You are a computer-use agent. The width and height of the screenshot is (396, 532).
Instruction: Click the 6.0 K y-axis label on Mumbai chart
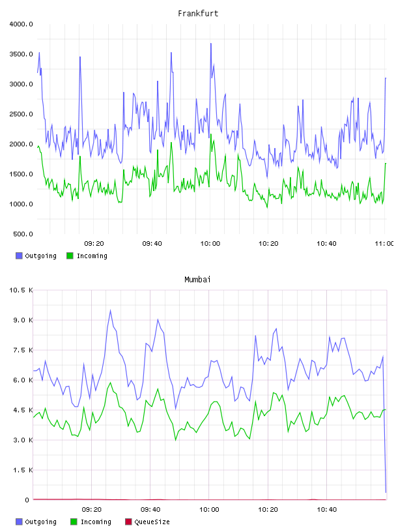tap(23, 380)
